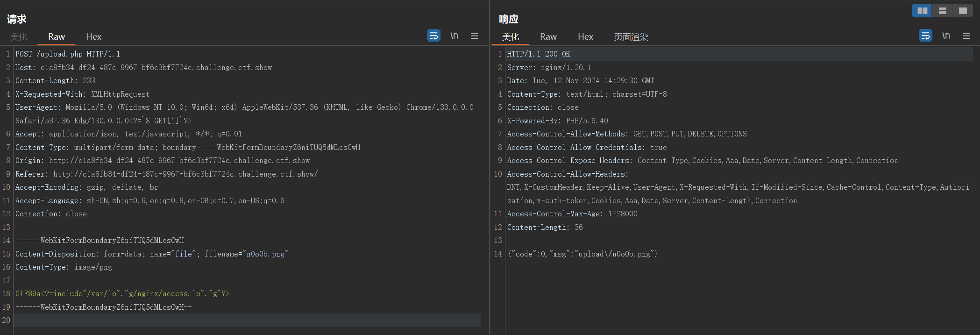Click 'Content-Length: 36' in the response

(545, 227)
